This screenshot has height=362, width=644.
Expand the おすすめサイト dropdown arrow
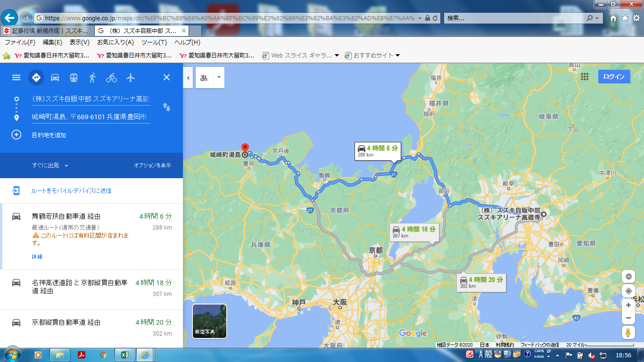[397, 55]
